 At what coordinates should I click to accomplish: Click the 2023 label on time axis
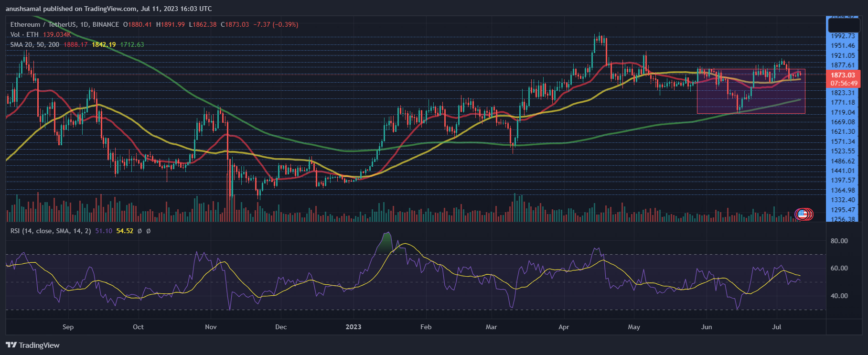[353, 327]
